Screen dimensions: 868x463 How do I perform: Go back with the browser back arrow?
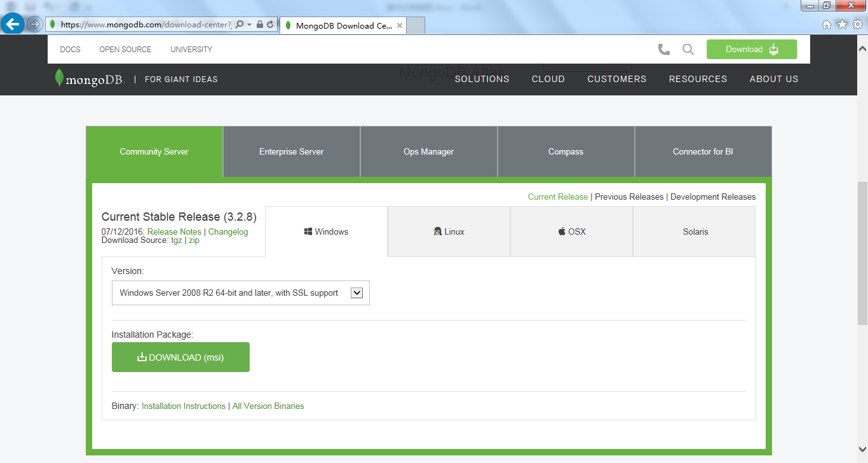pos(13,25)
